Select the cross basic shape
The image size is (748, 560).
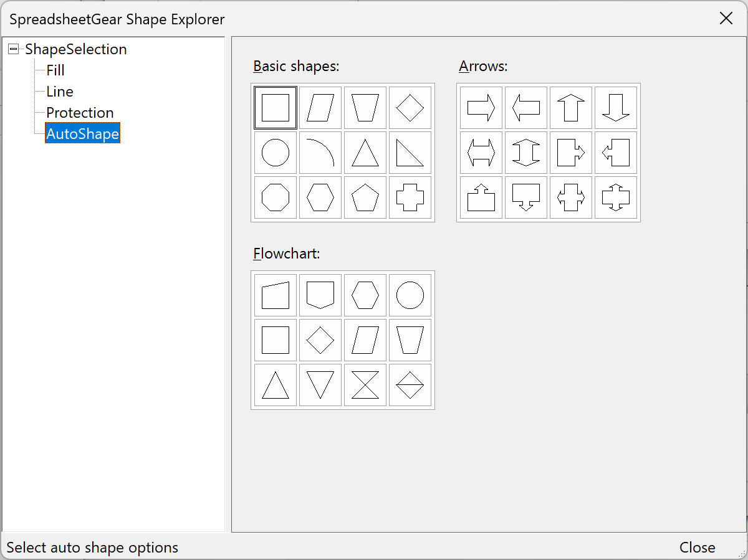410,197
